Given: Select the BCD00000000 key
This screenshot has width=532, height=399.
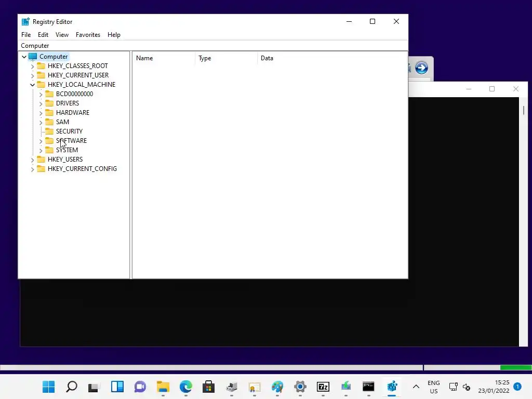Looking at the screenshot, I should pos(74,94).
